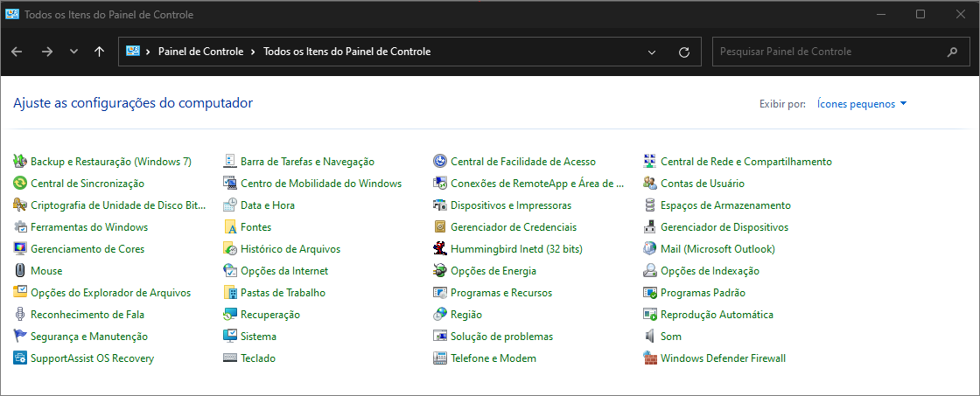Click the search magnifier button

[953, 52]
